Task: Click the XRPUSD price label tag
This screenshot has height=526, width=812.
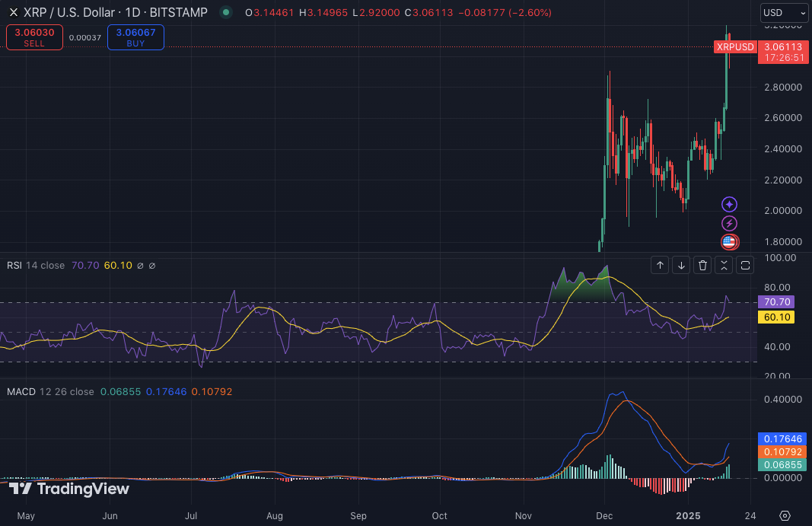Action: [735, 47]
